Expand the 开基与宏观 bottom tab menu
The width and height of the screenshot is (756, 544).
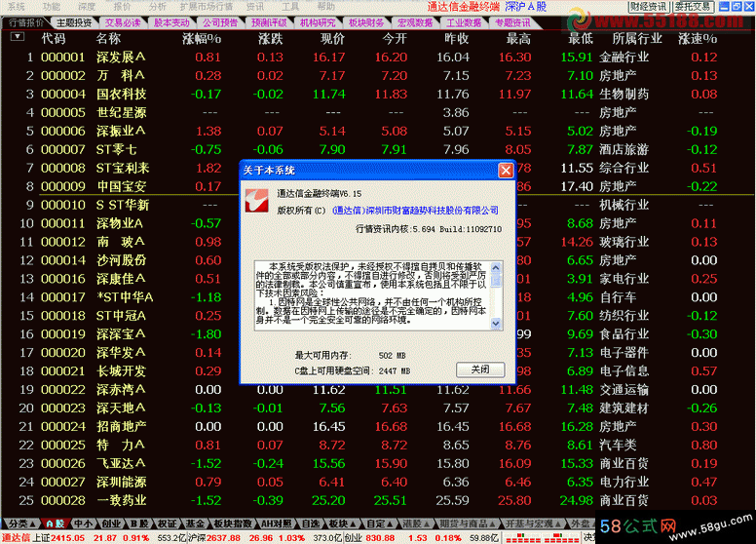(x=533, y=524)
